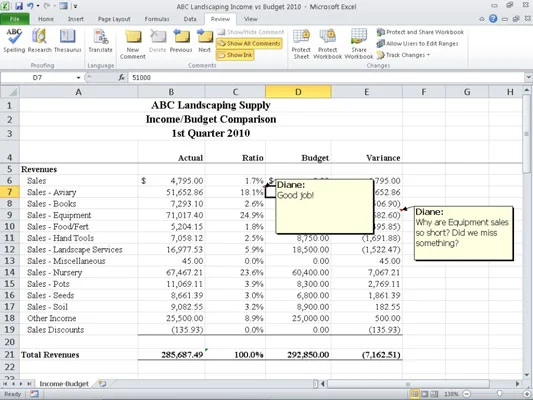The height and width of the screenshot is (400, 533).
Task: Toggle the Show Ink button
Action: coord(235,55)
